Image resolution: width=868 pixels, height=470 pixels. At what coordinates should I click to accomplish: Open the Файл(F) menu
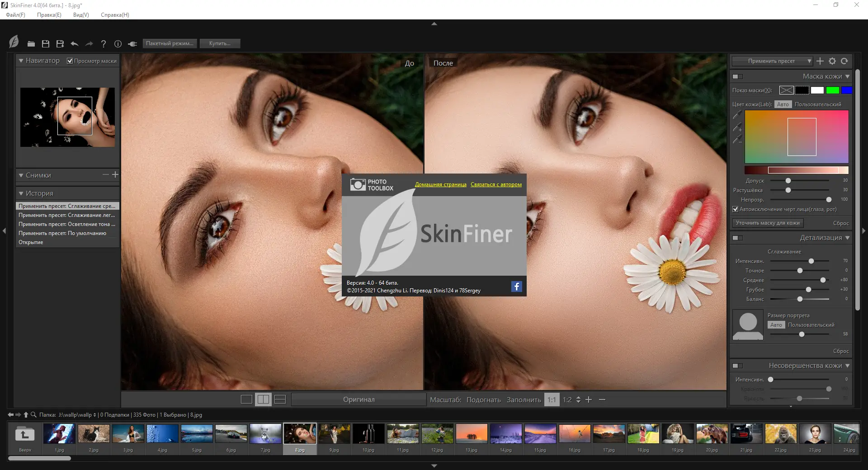[x=15, y=15]
